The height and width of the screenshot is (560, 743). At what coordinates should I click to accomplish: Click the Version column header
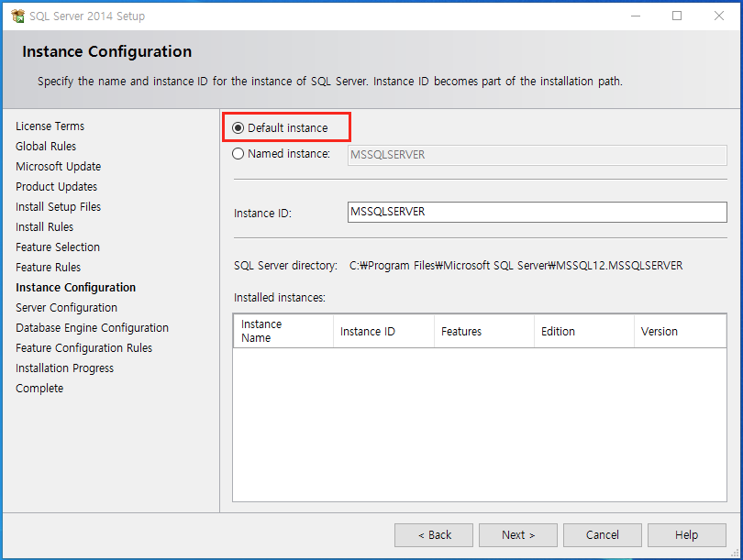(x=680, y=331)
